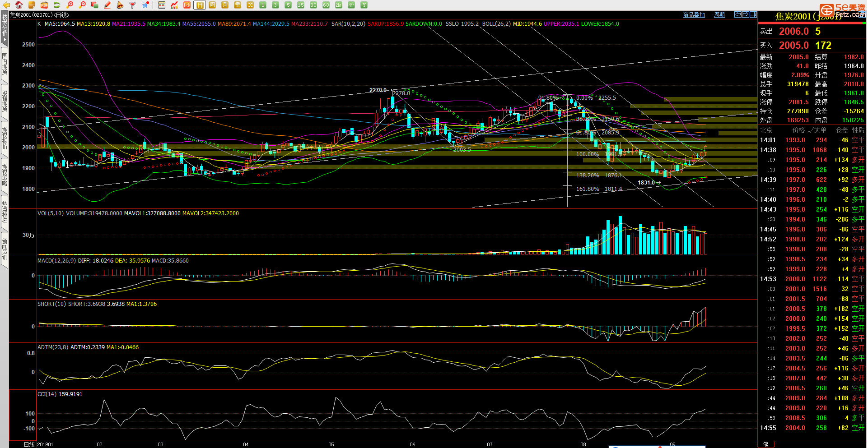Click the 焦炭2001(020701)<日线> chart title
This screenshot has width=868, height=448.
click(40, 15)
